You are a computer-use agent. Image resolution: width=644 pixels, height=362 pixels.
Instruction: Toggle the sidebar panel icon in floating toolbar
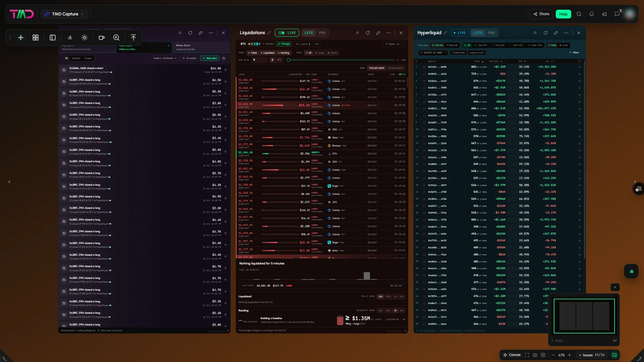click(x=53, y=38)
